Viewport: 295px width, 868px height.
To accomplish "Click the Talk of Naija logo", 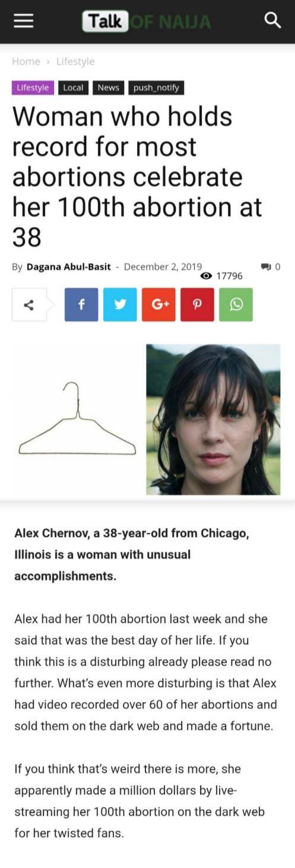I will click(x=147, y=21).
